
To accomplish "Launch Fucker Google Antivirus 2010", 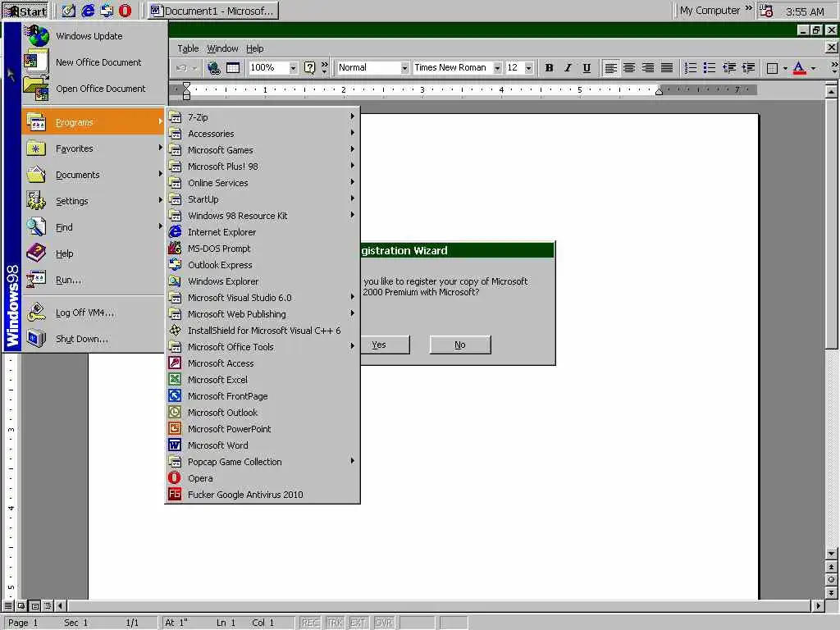I will tap(262, 495).
